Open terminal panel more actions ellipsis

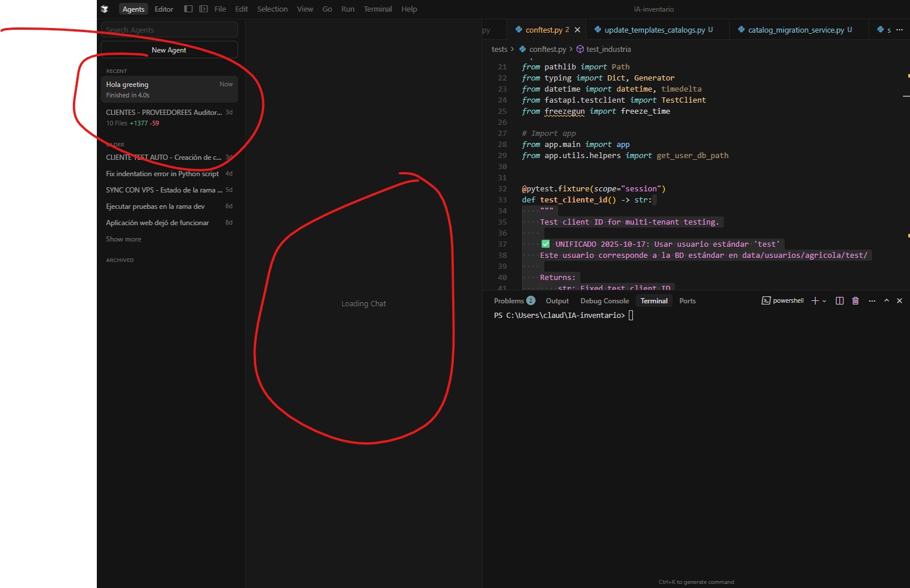871,301
